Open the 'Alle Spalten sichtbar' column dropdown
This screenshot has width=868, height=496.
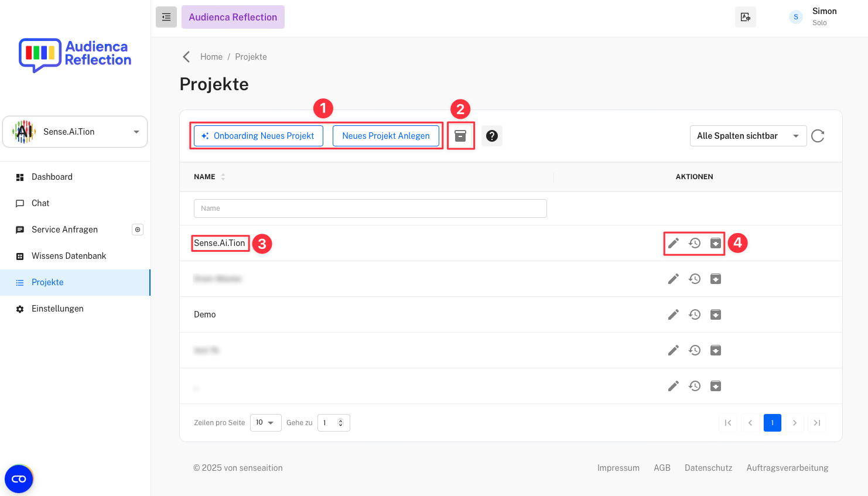click(748, 135)
